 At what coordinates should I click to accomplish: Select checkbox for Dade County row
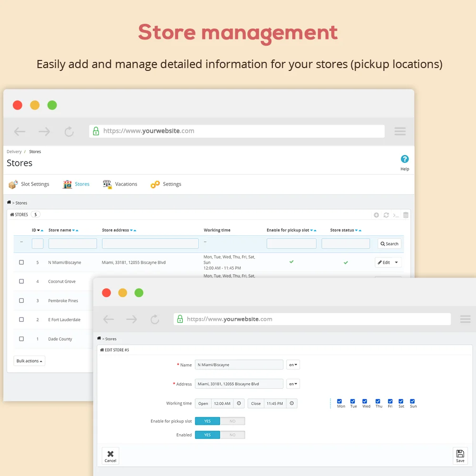click(21, 339)
